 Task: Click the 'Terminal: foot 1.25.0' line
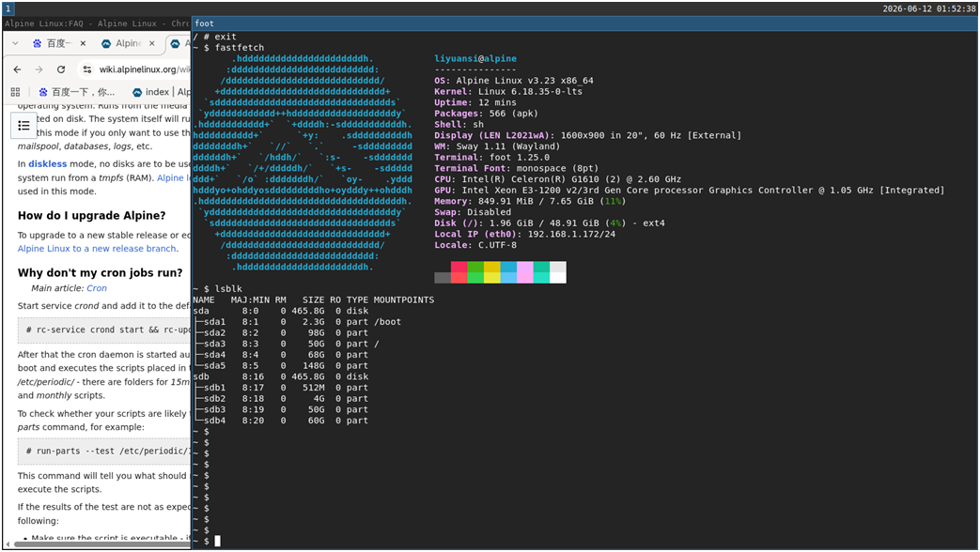tap(491, 158)
